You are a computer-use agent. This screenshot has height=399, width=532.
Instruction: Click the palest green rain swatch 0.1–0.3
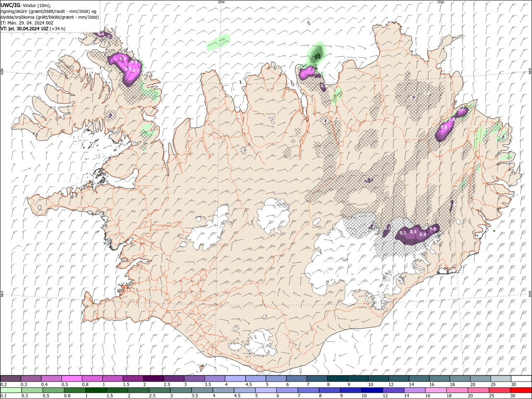click(x=11, y=390)
